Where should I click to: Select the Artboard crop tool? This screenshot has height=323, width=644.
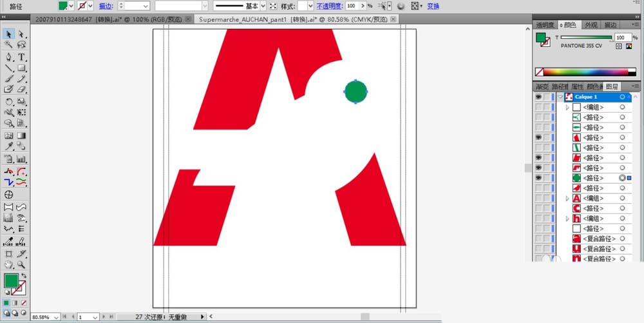point(8,254)
